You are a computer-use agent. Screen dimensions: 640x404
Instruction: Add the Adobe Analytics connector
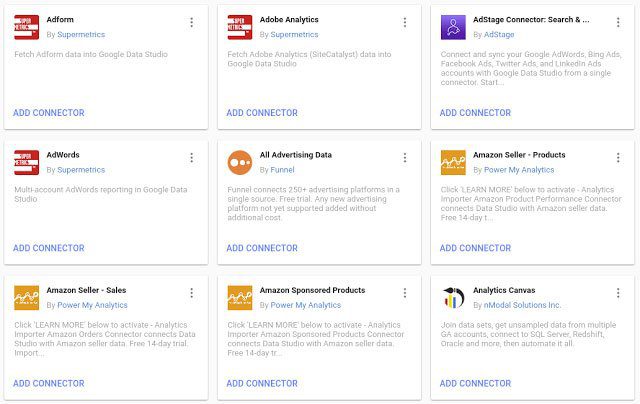[262, 113]
